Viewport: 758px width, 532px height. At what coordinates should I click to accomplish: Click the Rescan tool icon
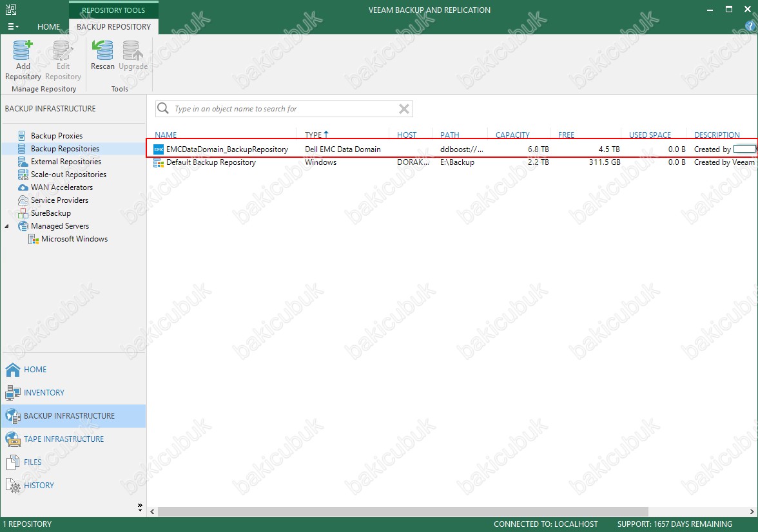point(102,50)
